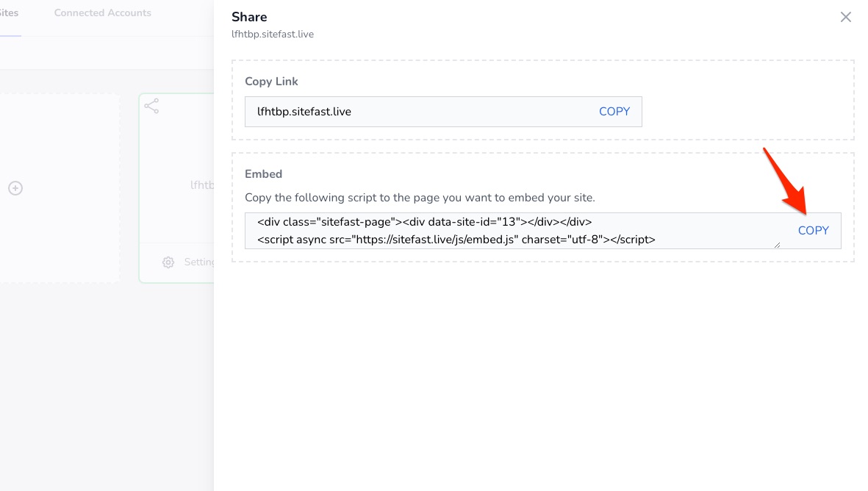Click the embed instructions sentence
Screen dimensions: 868x491
click(x=420, y=198)
